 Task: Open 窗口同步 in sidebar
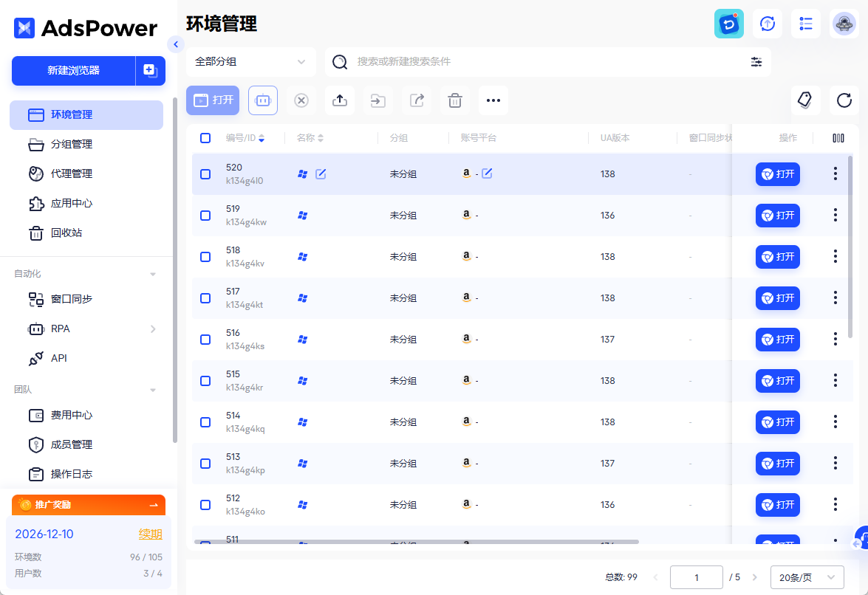[86, 299]
